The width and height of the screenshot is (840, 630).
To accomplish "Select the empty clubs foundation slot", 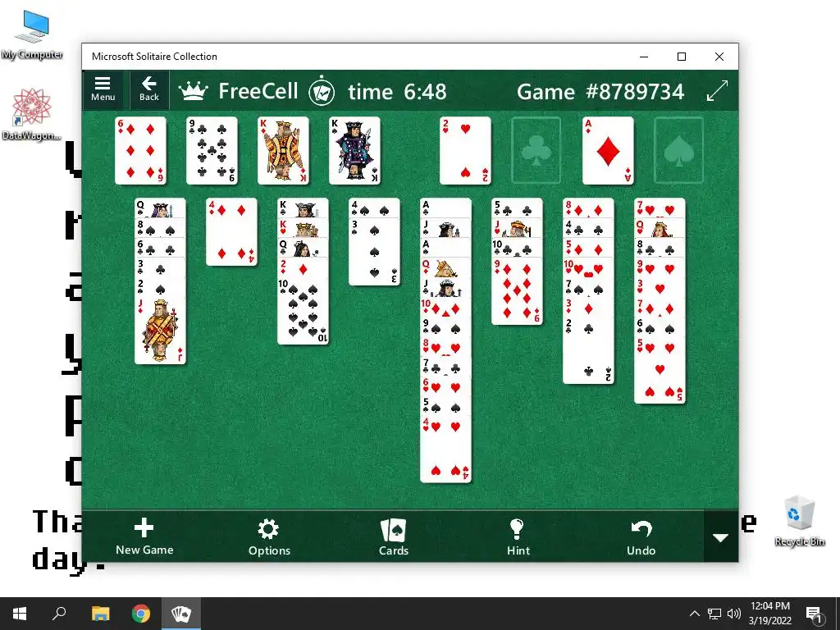I will pos(536,151).
